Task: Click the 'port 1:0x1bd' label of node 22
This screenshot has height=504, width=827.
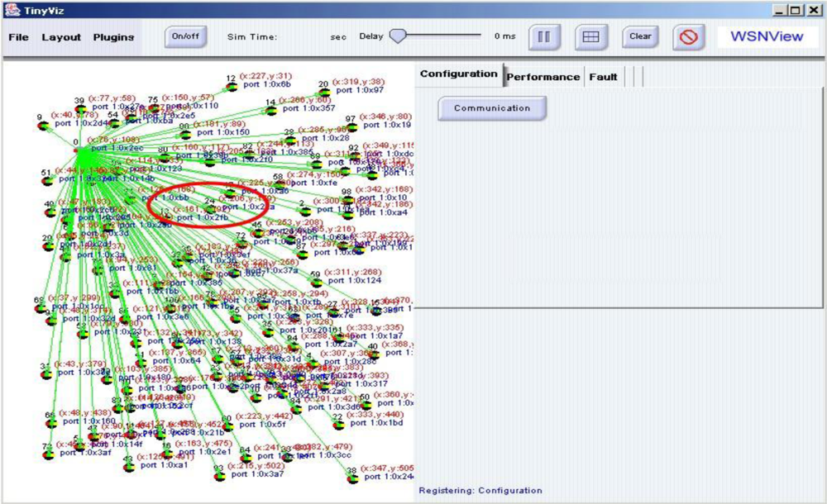Action: tap(376, 423)
